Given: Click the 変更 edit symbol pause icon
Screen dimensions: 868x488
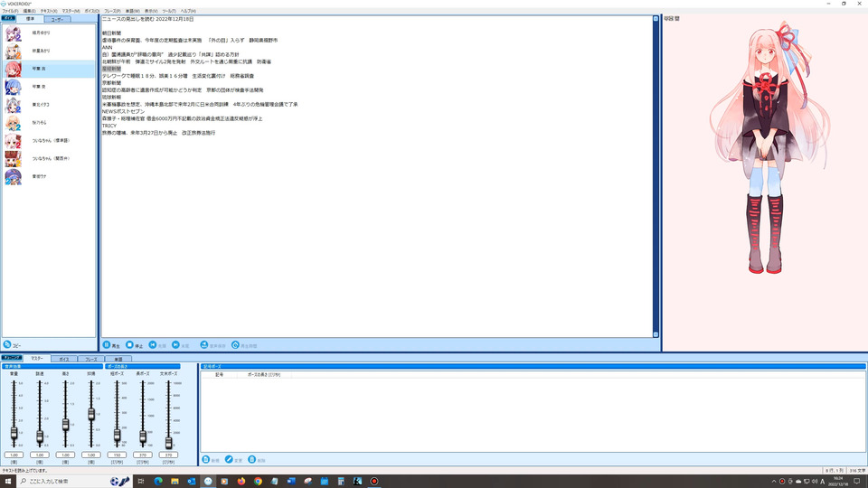Looking at the screenshot, I should click(229, 459).
